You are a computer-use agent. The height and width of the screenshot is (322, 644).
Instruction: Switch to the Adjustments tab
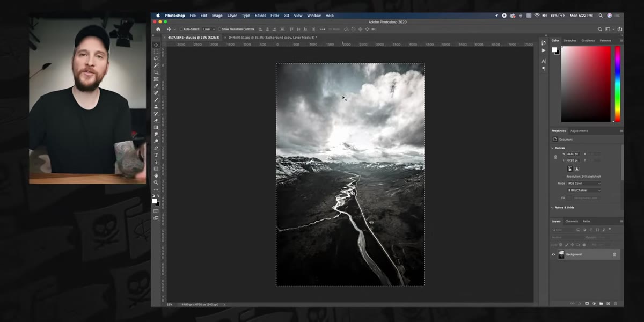tap(579, 131)
